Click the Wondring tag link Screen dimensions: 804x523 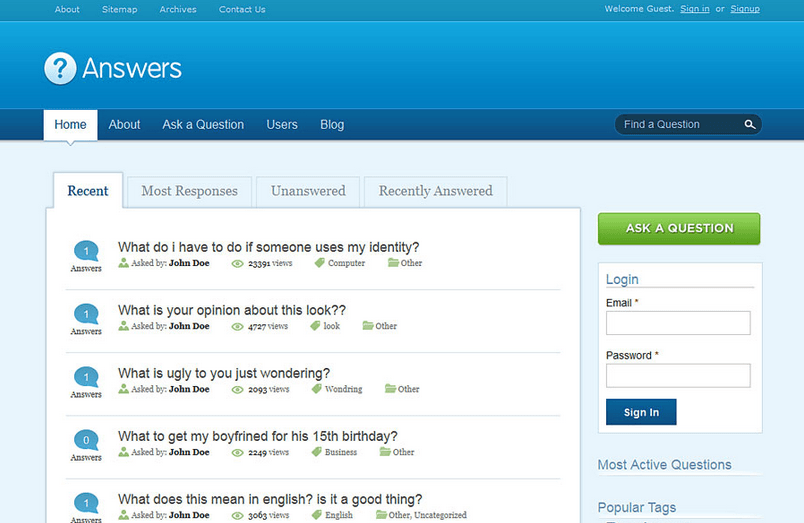click(344, 389)
